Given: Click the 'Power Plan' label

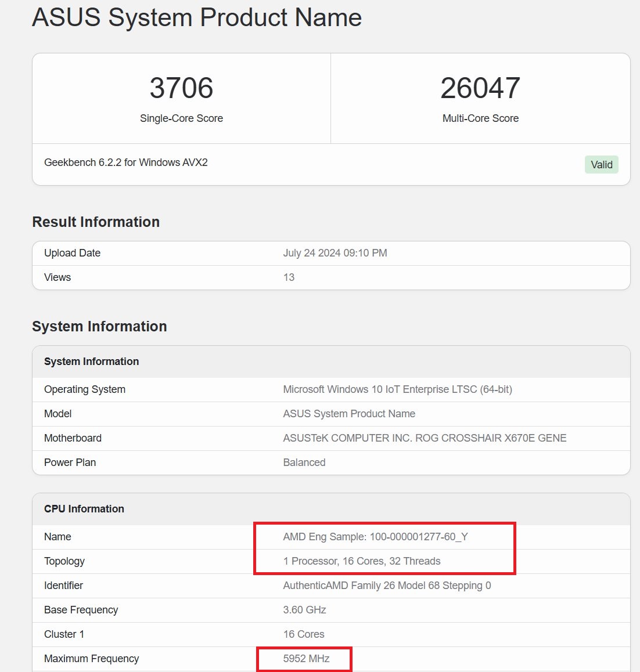Looking at the screenshot, I should click(70, 463).
